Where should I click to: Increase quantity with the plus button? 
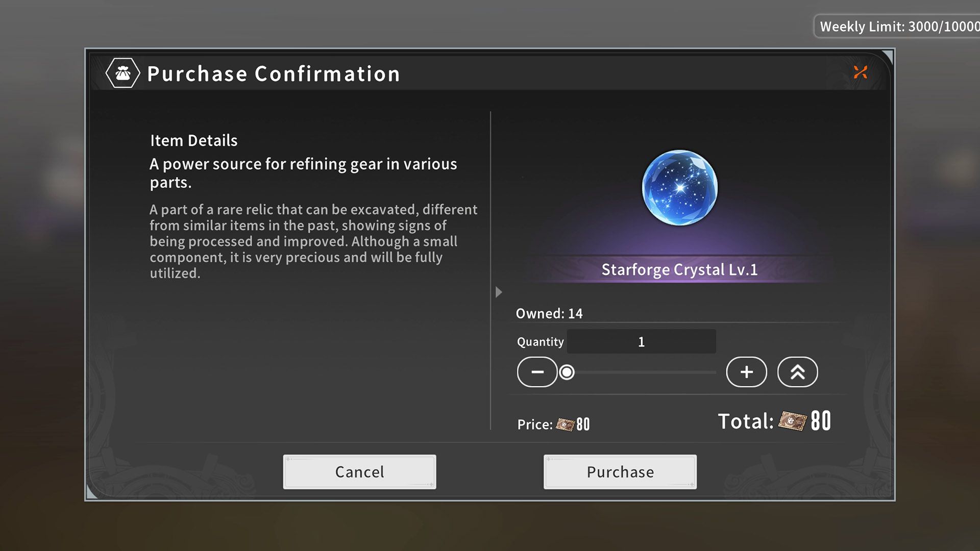(x=746, y=372)
